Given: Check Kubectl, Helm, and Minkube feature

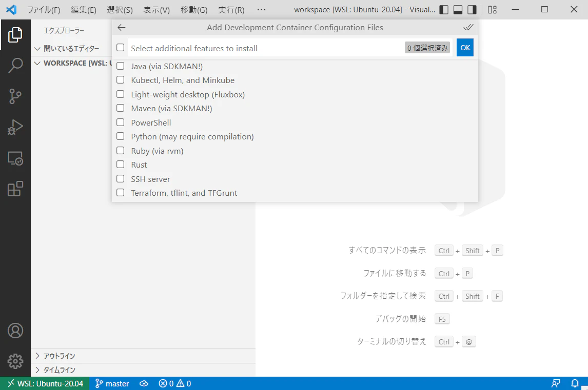Looking at the screenshot, I should coord(121,80).
